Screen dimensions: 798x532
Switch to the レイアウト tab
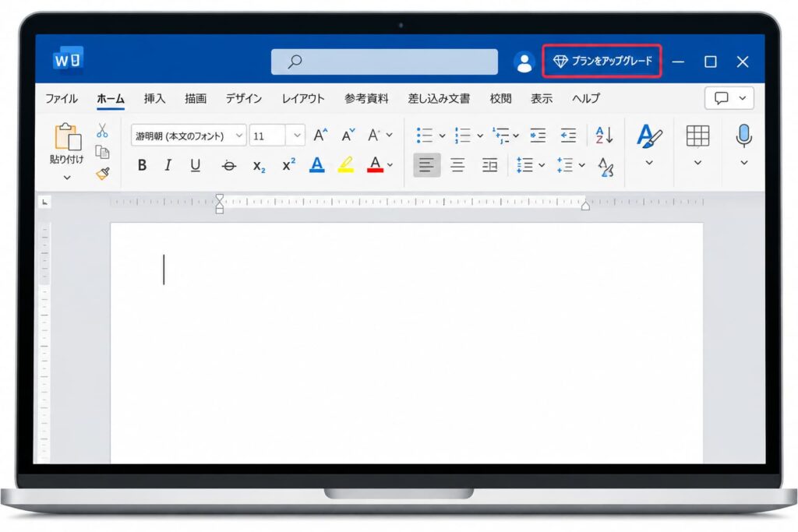303,98
